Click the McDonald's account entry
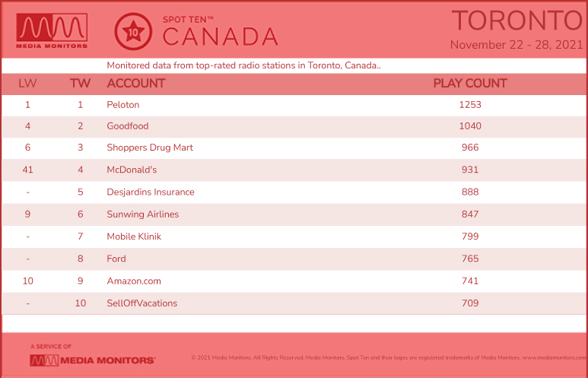The height and width of the screenshot is (378, 588). [132, 170]
